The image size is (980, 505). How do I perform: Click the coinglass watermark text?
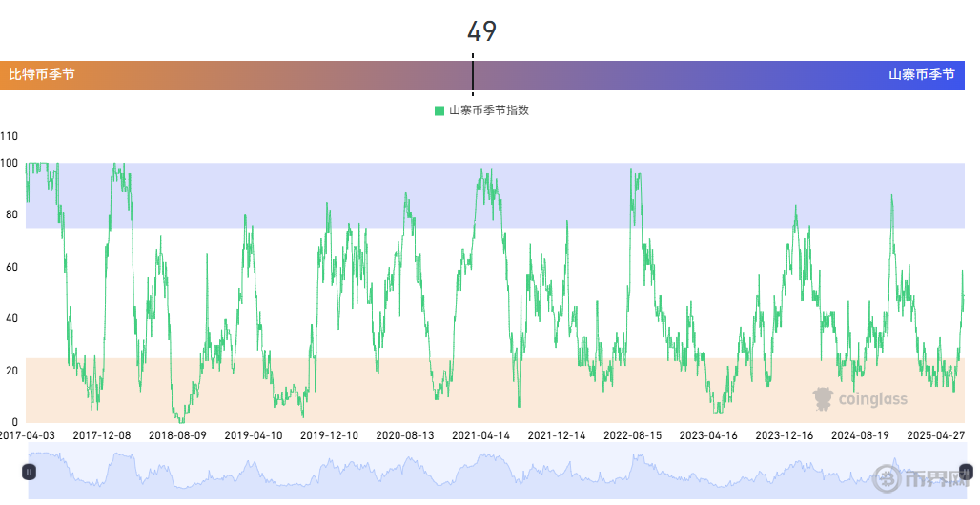(872, 399)
